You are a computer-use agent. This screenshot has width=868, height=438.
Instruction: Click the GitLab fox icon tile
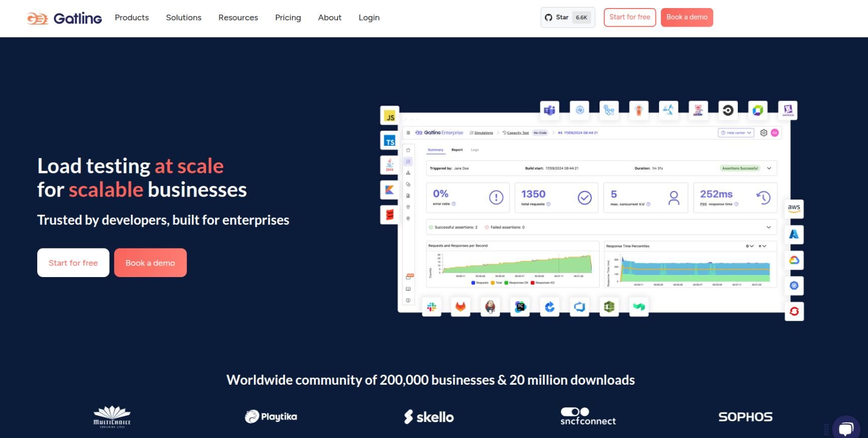460,307
